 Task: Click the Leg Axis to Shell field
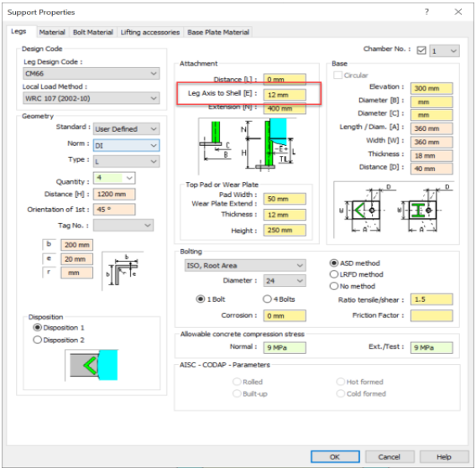[x=285, y=95]
